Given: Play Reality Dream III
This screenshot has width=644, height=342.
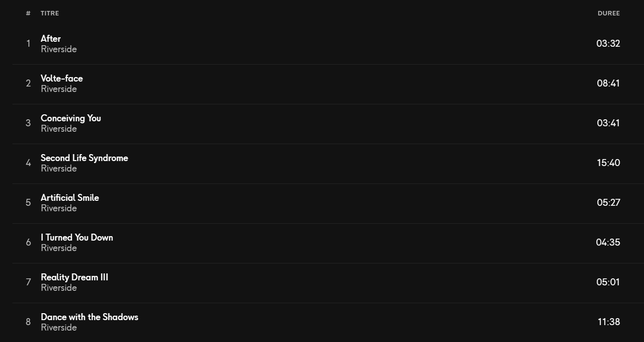Looking at the screenshot, I should pyautogui.click(x=74, y=277).
